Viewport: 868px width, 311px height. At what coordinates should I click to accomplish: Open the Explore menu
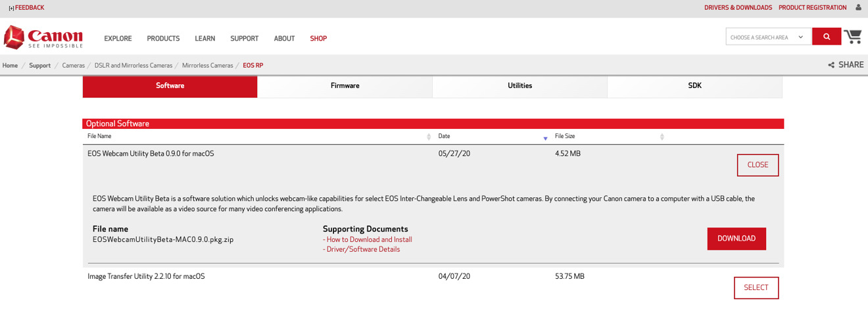(118, 39)
